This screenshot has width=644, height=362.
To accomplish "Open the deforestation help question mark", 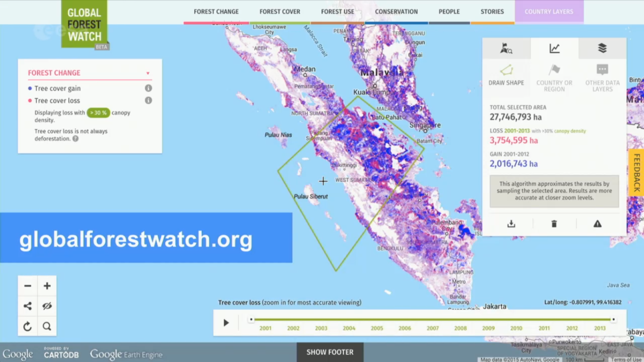I will (x=75, y=139).
